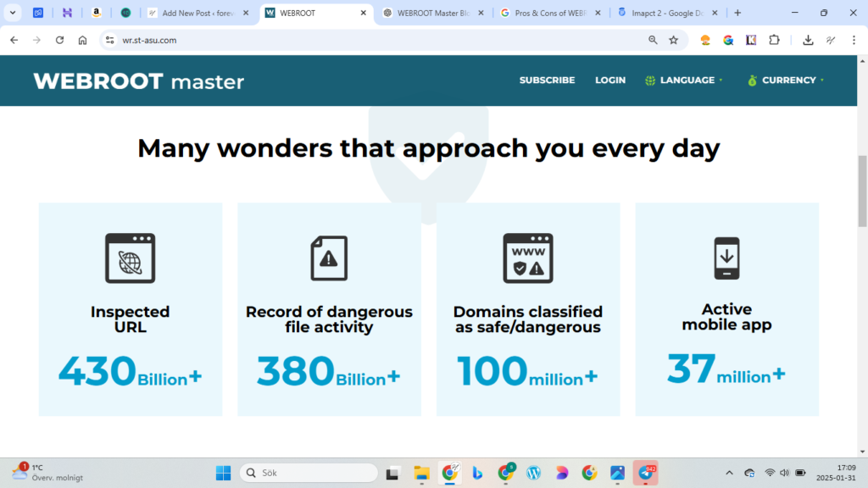Image resolution: width=868 pixels, height=488 pixels.
Task: Click the www domains shield icon
Action: [x=527, y=258]
